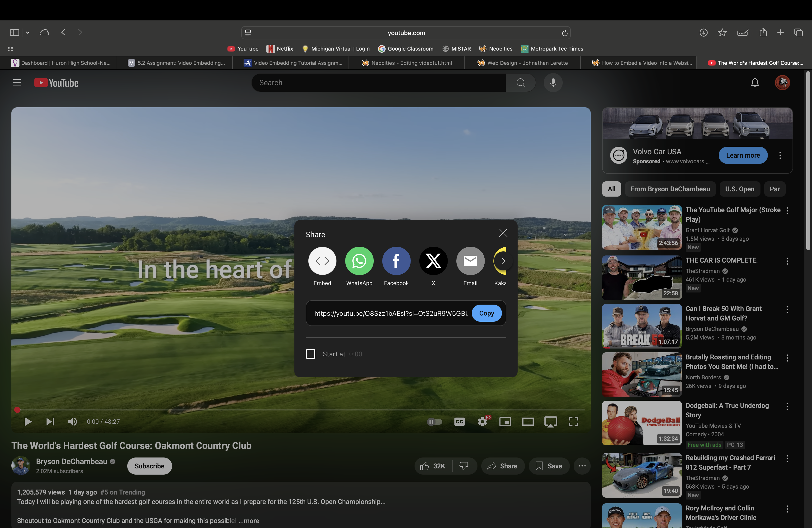Expand the description with ...more
This screenshot has height=528, width=812.
(x=249, y=521)
